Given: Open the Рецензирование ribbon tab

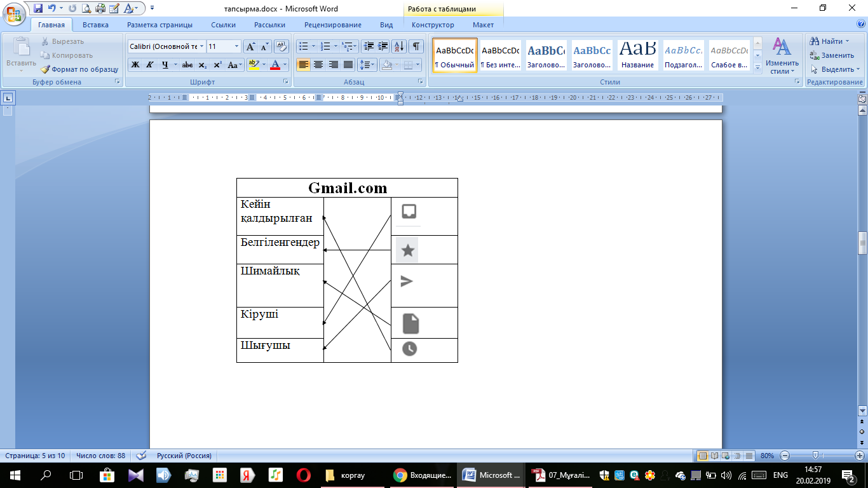Looking at the screenshot, I should point(333,25).
